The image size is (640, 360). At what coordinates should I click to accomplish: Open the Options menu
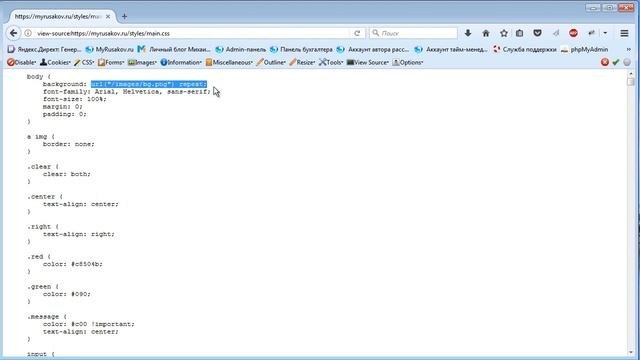pos(408,62)
